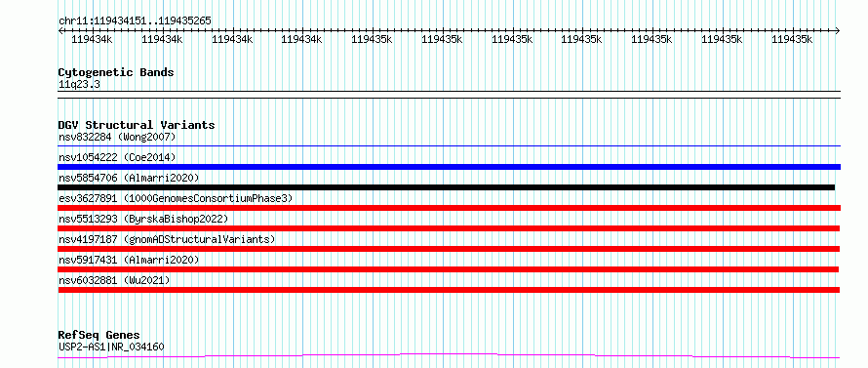Select the nsv6032881 (Wu2021) label
868x368 pixels.
(114, 280)
